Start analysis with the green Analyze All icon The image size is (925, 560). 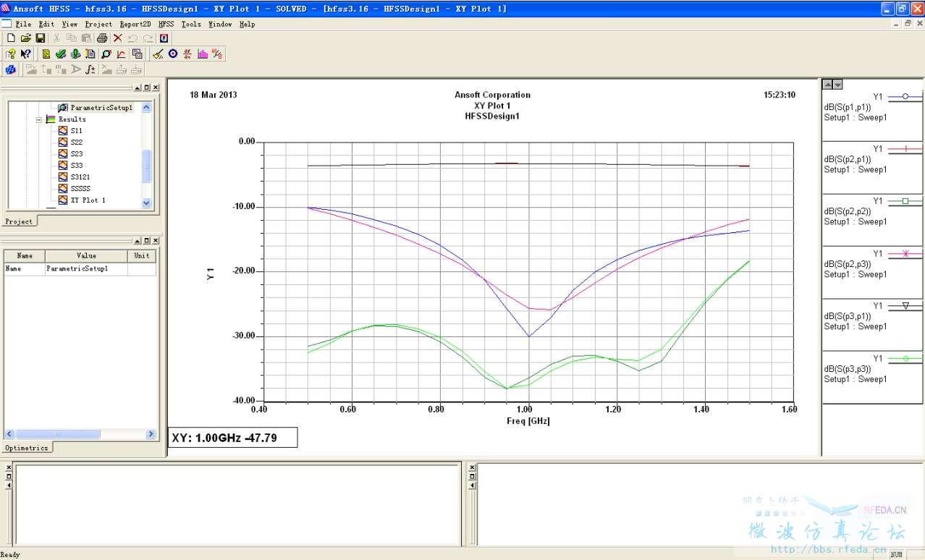(x=75, y=54)
